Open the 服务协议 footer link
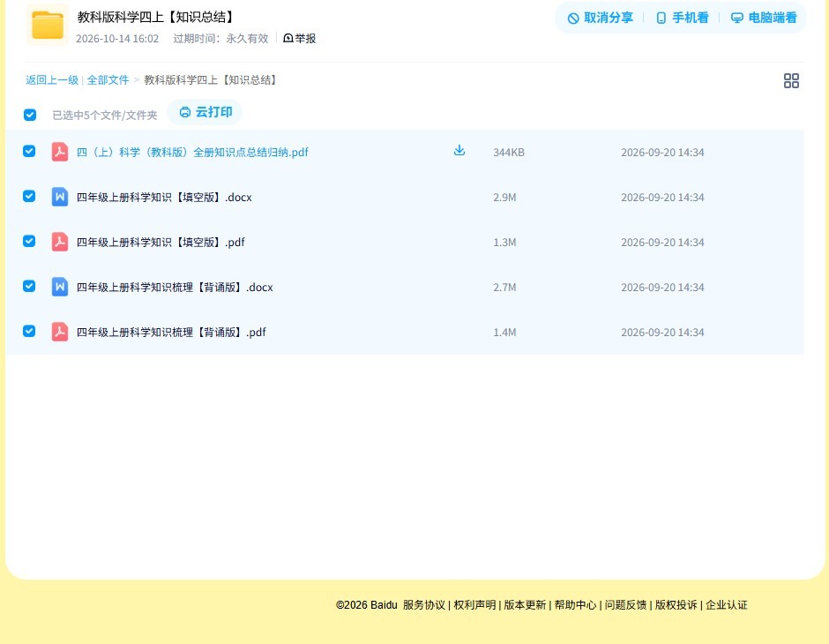Viewport: 829px width, 644px height. [424, 605]
